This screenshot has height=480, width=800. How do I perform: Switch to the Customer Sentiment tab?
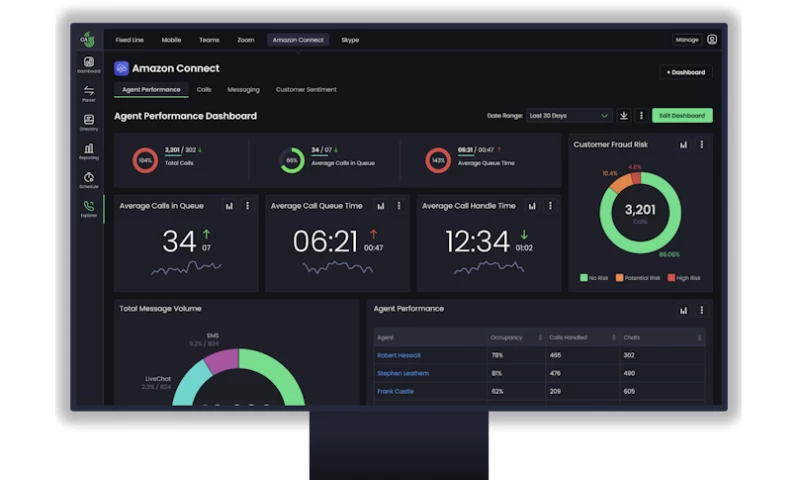306,90
